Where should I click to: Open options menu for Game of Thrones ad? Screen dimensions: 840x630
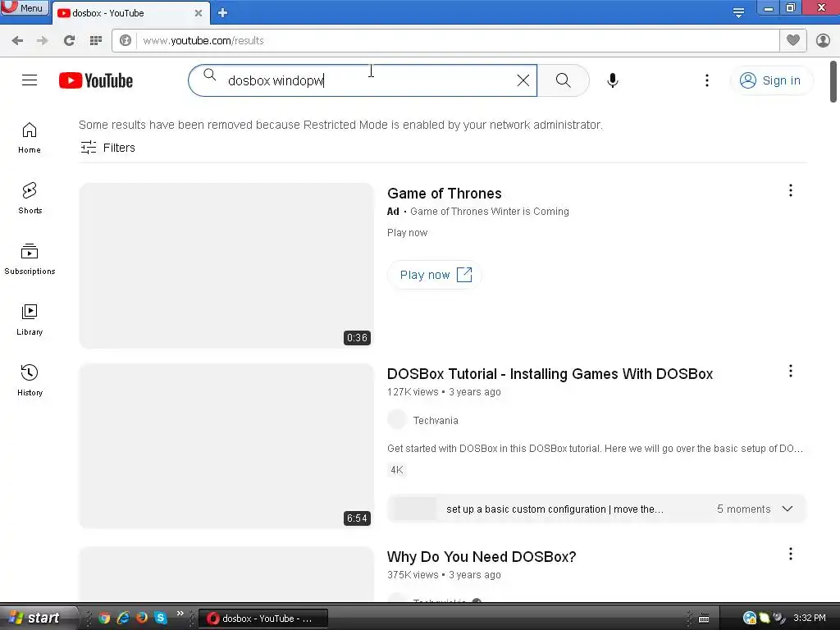coord(790,190)
